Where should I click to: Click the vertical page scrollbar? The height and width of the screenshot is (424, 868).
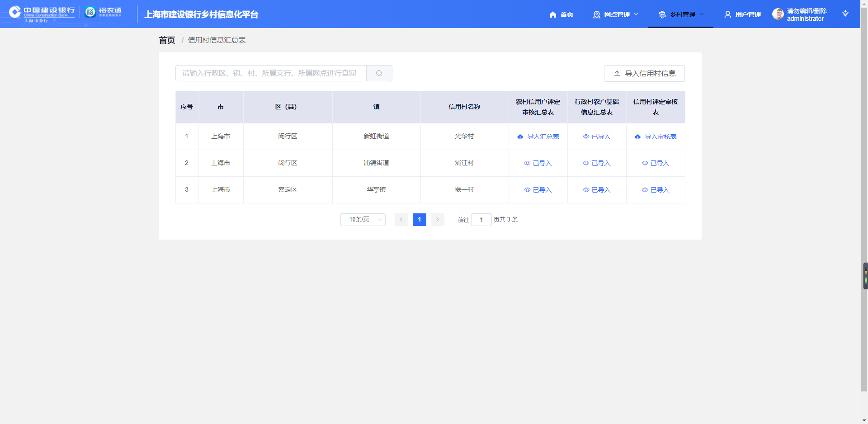[864, 181]
